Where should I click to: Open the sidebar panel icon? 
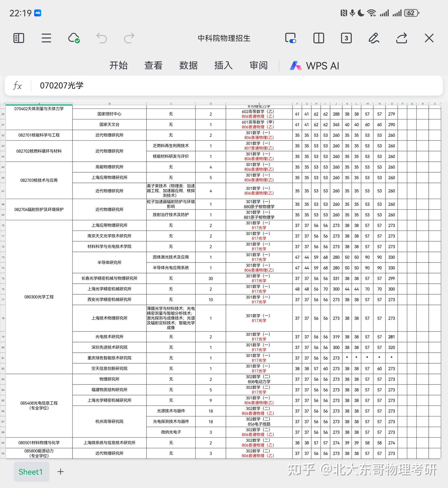pos(19,38)
